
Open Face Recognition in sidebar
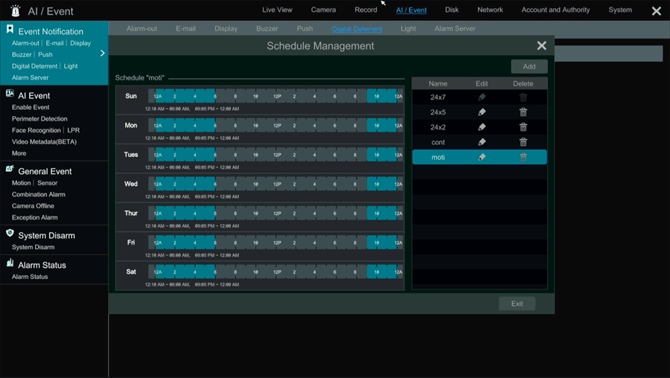pyautogui.click(x=36, y=130)
